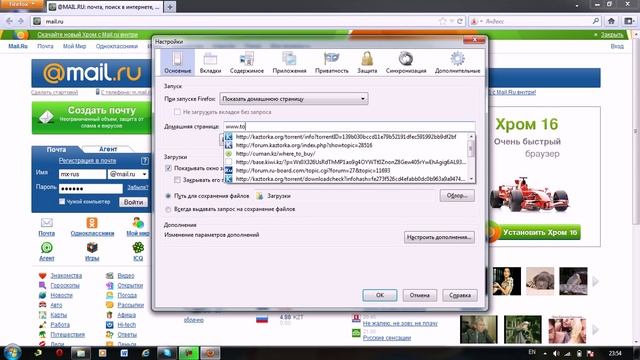Image resolution: width=640 pixels, height=360 pixels.
Task: Go forward with browser forward arrow
Action: click(21, 21)
